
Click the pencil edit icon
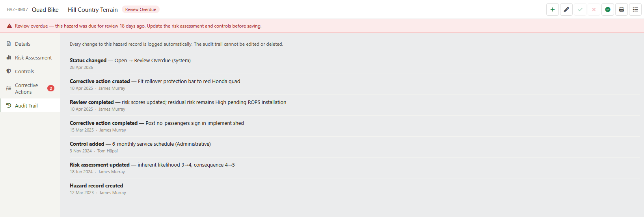click(566, 9)
